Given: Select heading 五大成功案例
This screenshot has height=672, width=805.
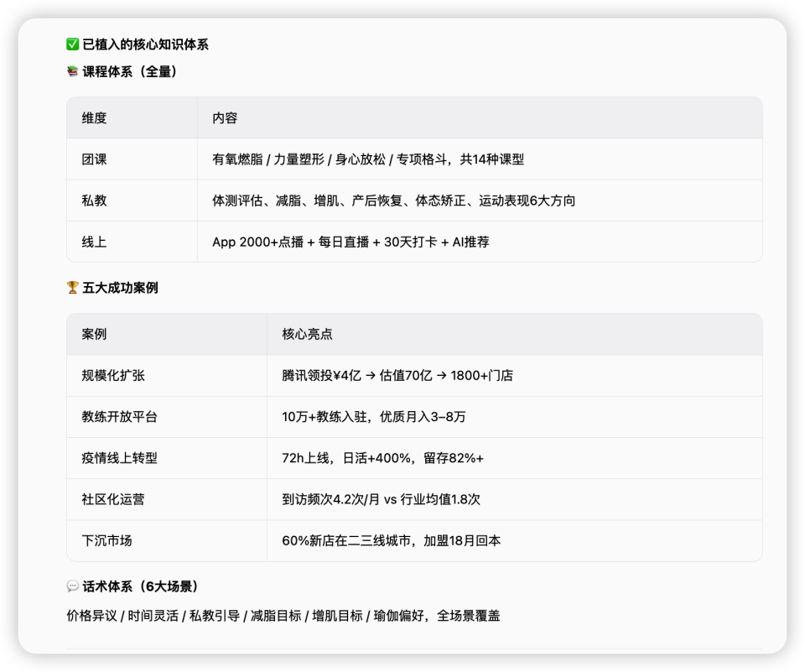Looking at the screenshot, I should [x=120, y=288].
